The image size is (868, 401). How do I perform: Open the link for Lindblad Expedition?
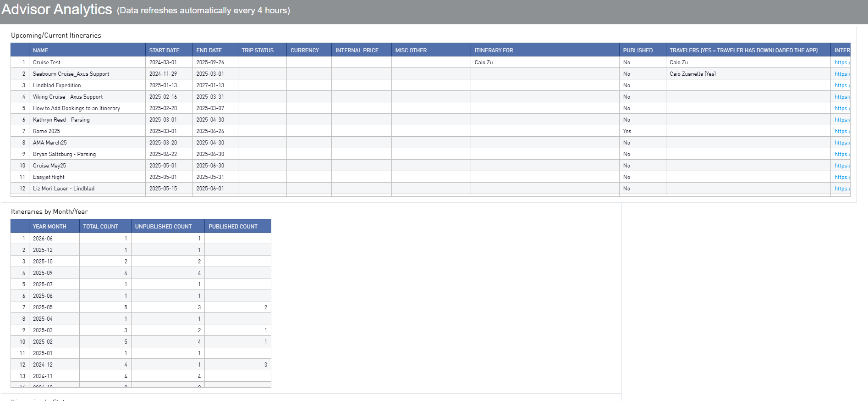842,85
